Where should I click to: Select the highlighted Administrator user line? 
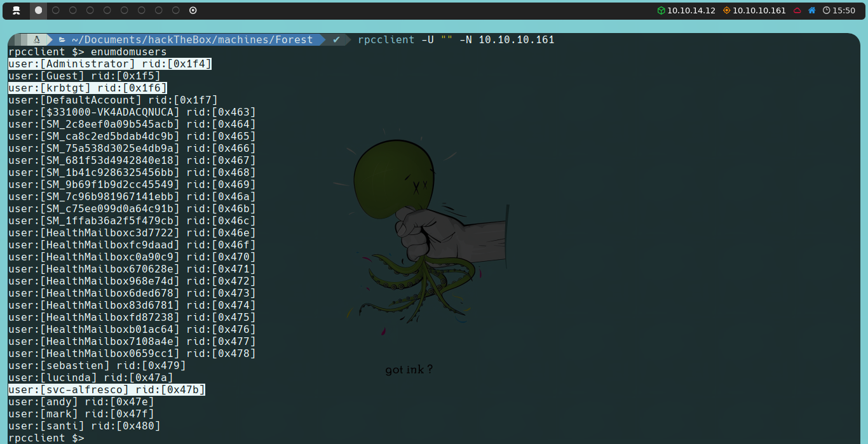[110, 64]
